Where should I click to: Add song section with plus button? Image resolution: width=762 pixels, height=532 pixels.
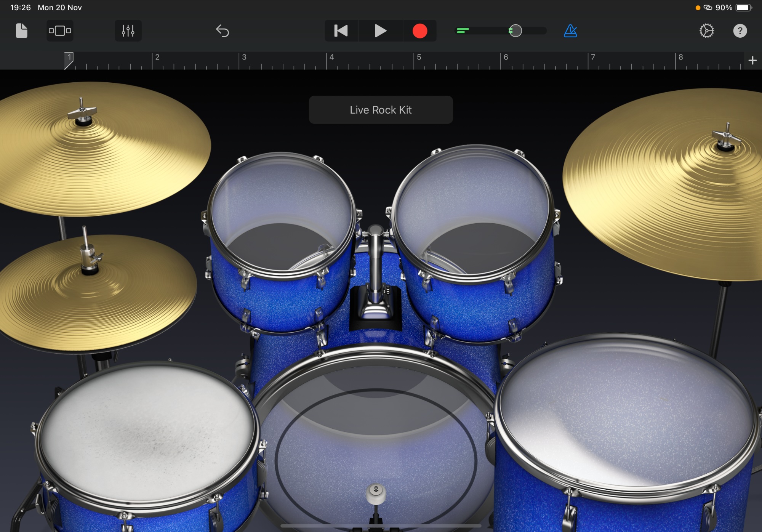(752, 61)
